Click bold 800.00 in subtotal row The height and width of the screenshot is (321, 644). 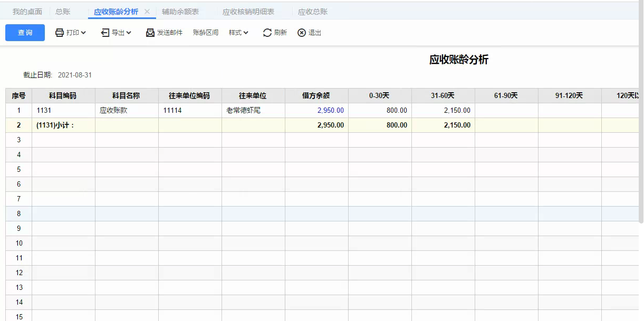click(397, 125)
